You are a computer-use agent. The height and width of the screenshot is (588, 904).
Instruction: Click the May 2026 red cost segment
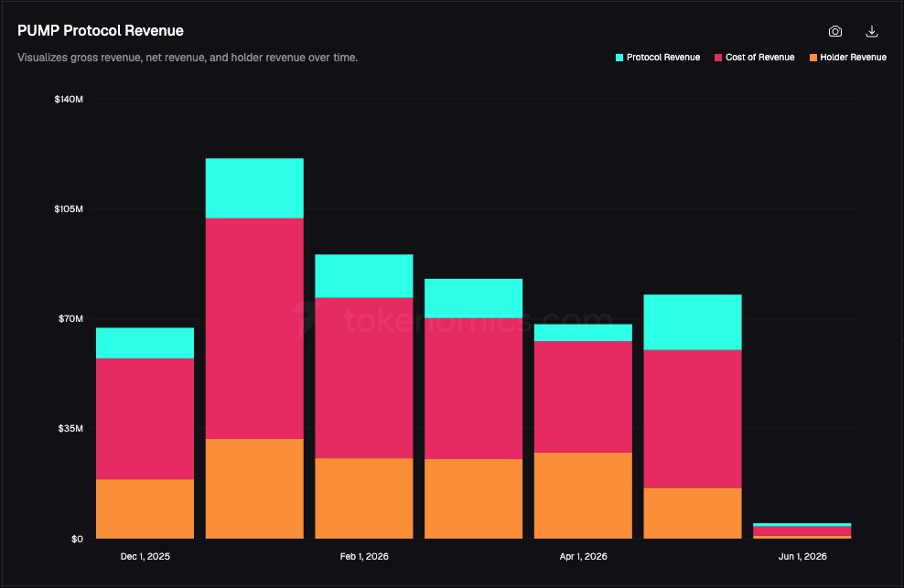pos(693,419)
